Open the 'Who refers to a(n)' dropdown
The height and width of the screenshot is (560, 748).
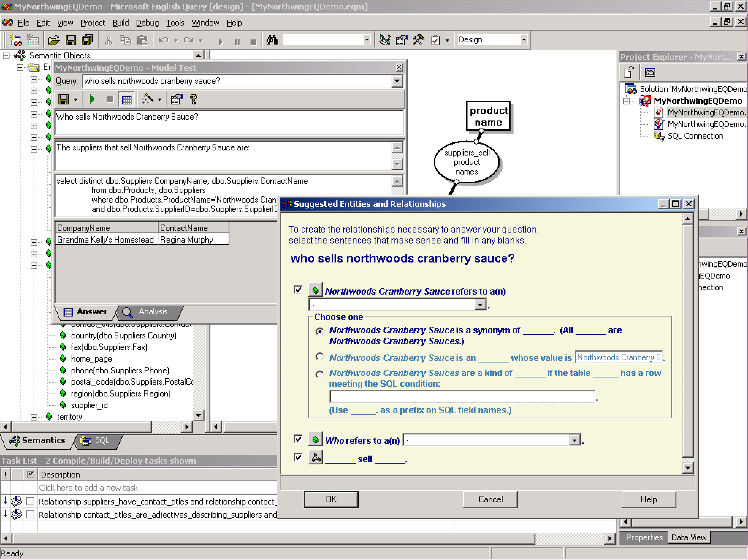(575, 440)
